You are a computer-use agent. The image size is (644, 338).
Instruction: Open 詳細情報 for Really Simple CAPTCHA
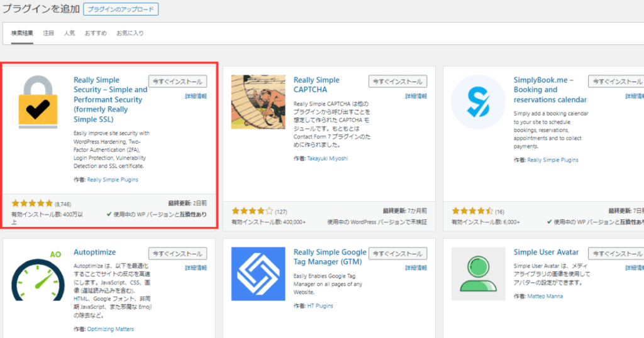[416, 96]
